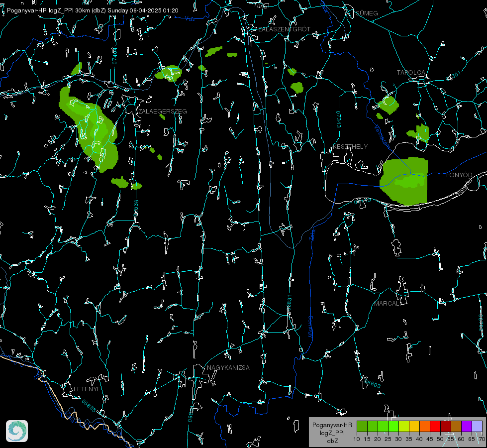This screenshot has height=448, width=487.
Task: Click the swirl logo icon
Action: (17, 431)
